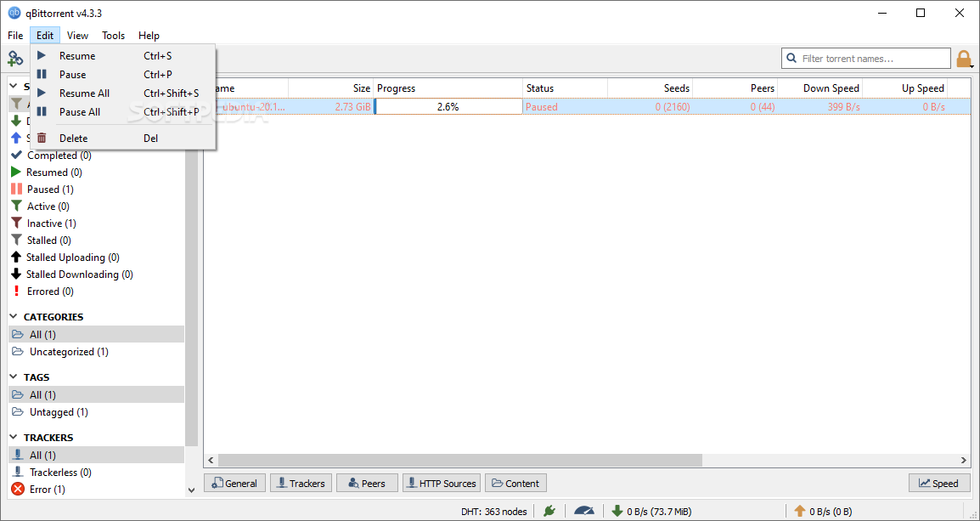Switch to the Content tab
Viewport: 980px width, 521px height.
point(515,483)
